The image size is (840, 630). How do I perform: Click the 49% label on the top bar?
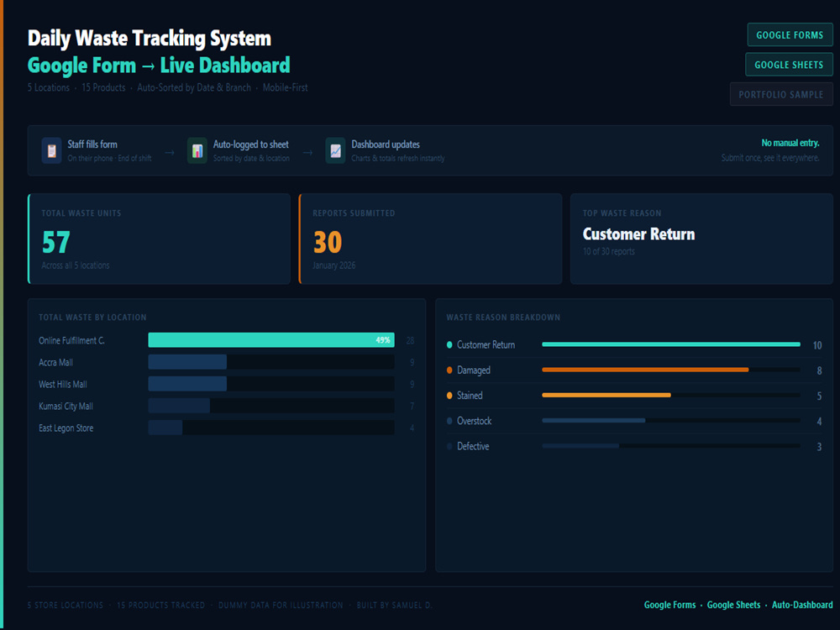(x=382, y=340)
